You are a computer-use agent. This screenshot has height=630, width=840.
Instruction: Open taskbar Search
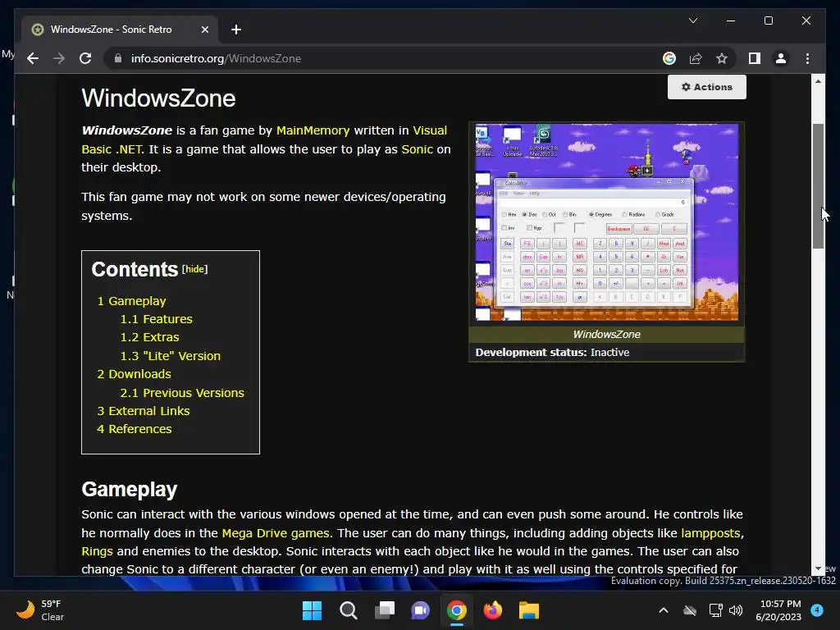click(x=348, y=610)
